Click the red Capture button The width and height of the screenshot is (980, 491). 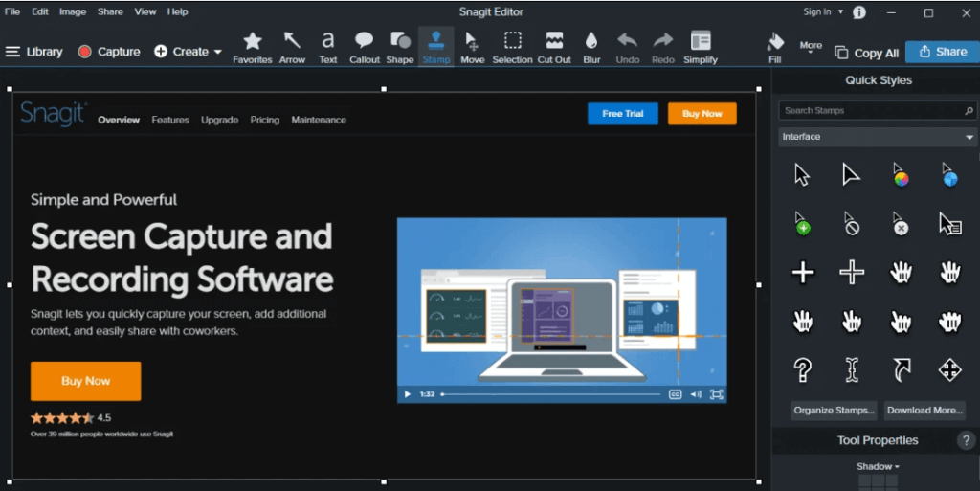(x=109, y=52)
